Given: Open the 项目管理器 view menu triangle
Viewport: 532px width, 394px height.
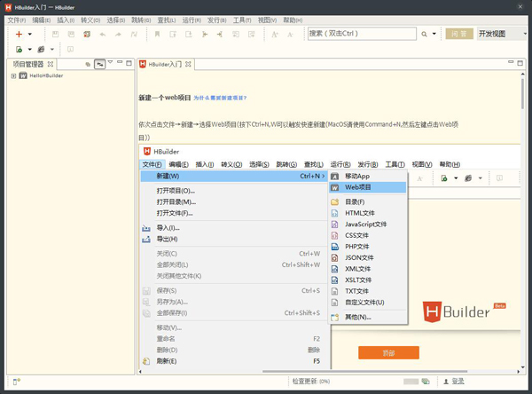Looking at the screenshot, I should [110, 62].
